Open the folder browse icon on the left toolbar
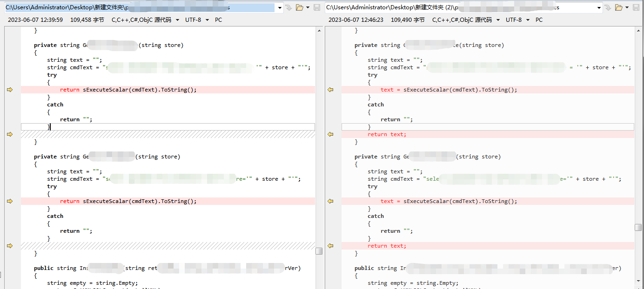644x289 pixels. 300,7
